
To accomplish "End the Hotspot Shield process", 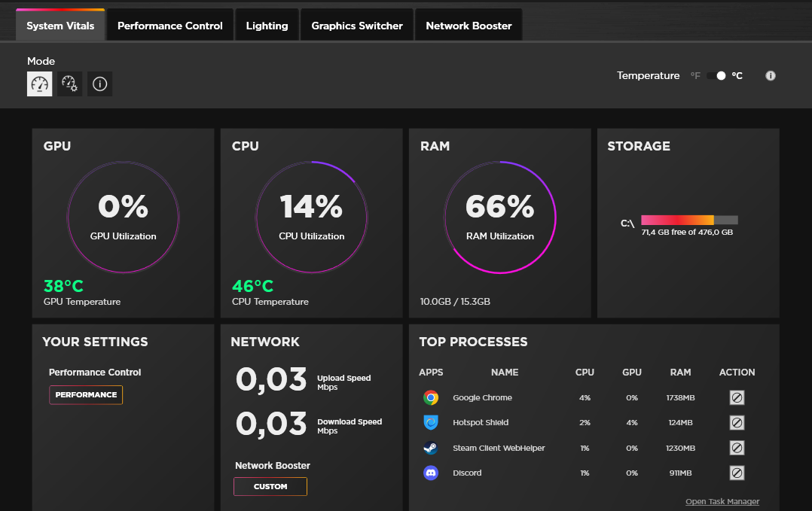I will pyautogui.click(x=737, y=422).
